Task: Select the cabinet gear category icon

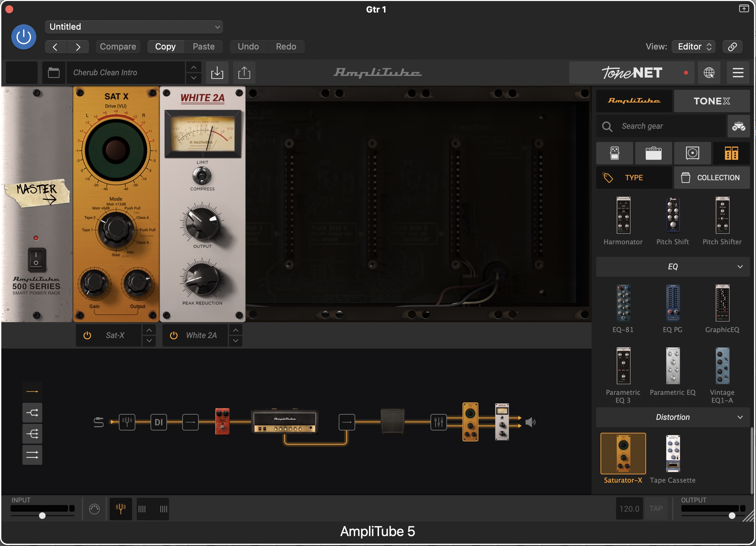Action: tap(692, 153)
